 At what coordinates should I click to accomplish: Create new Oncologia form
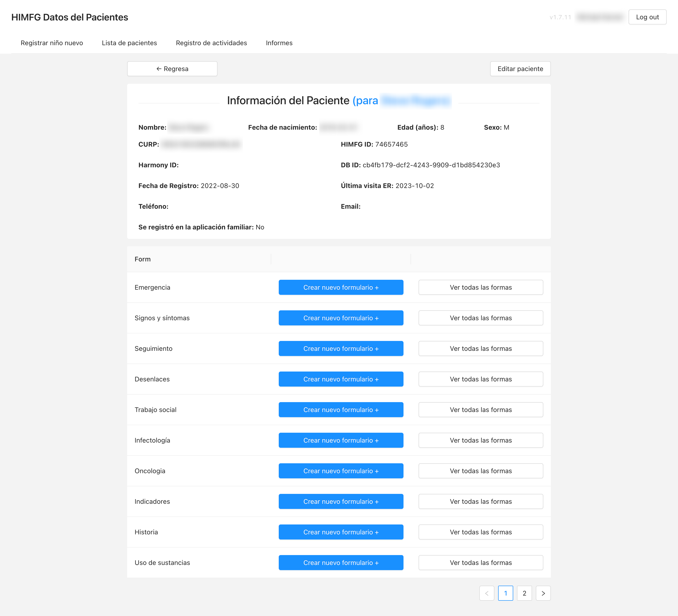click(341, 471)
